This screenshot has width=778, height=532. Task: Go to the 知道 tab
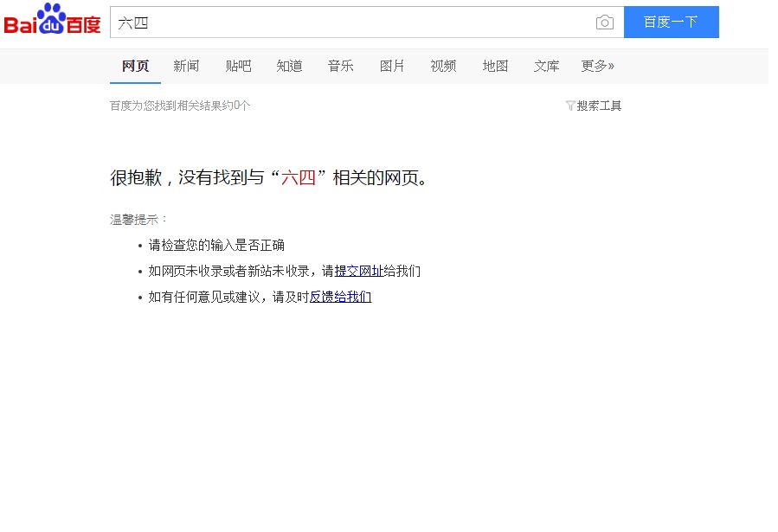click(x=289, y=66)
